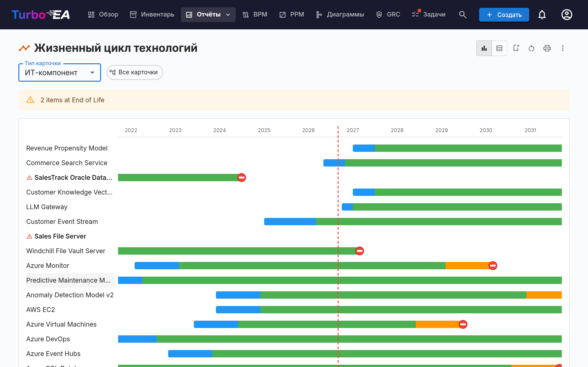This screenshot has height=367, width=588.
Task: Select the Predictive Maintenance row label
Action: pos(68,280)
